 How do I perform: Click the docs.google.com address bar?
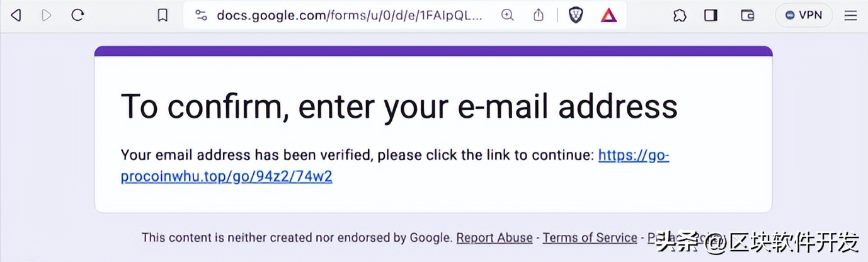pos(350,15)
